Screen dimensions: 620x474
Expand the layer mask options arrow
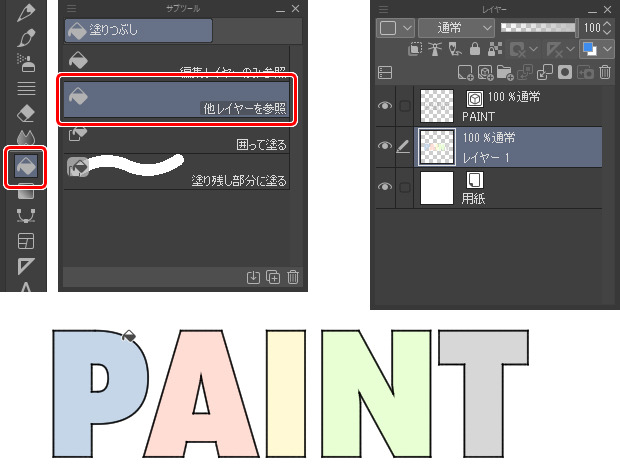(533, 49)
